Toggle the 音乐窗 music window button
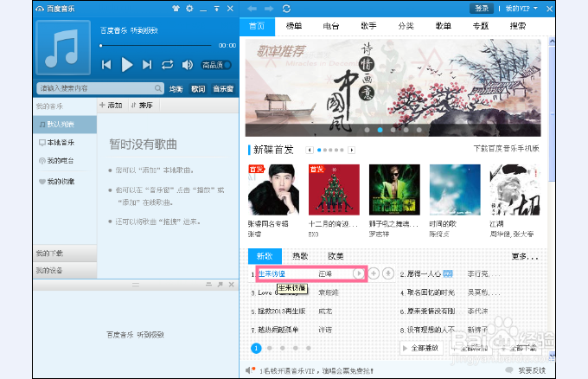The width and height of the screenshot is (588, 379). (x=223, y=88)
